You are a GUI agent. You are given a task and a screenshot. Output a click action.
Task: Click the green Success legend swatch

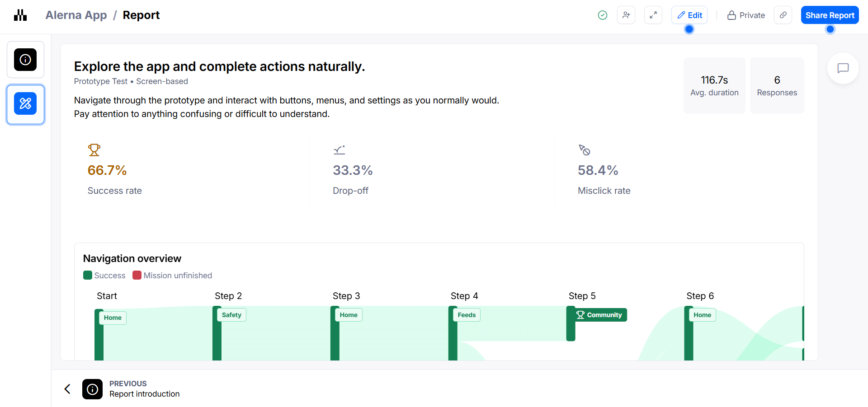(88, 275)
